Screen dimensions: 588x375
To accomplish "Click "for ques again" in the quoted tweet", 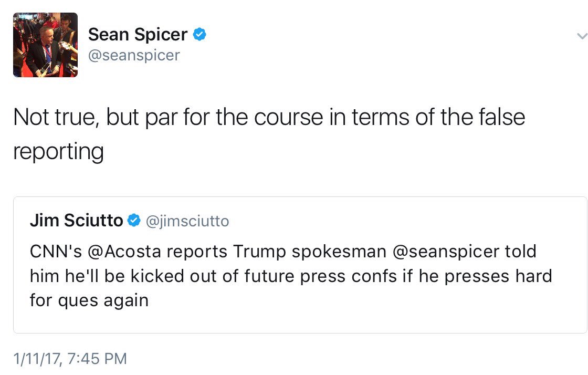I will point(89,301).
